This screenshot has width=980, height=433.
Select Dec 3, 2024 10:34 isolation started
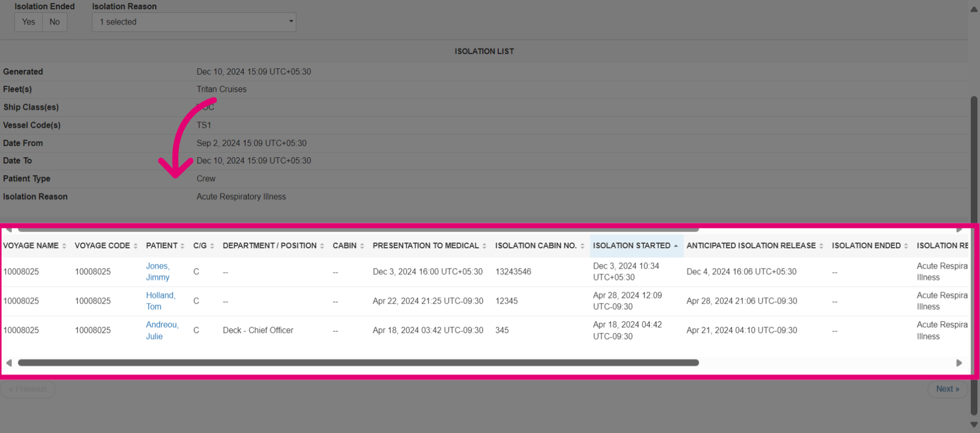pos(626,272)
